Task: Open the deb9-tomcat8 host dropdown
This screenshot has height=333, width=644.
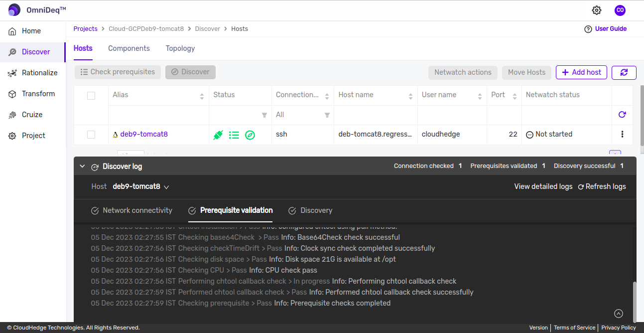Action: tap(141, 186)
